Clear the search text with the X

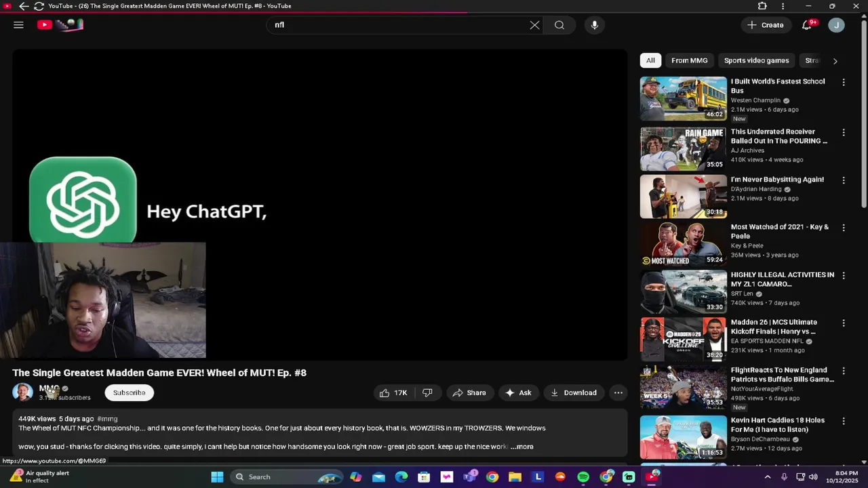(534, 25)
